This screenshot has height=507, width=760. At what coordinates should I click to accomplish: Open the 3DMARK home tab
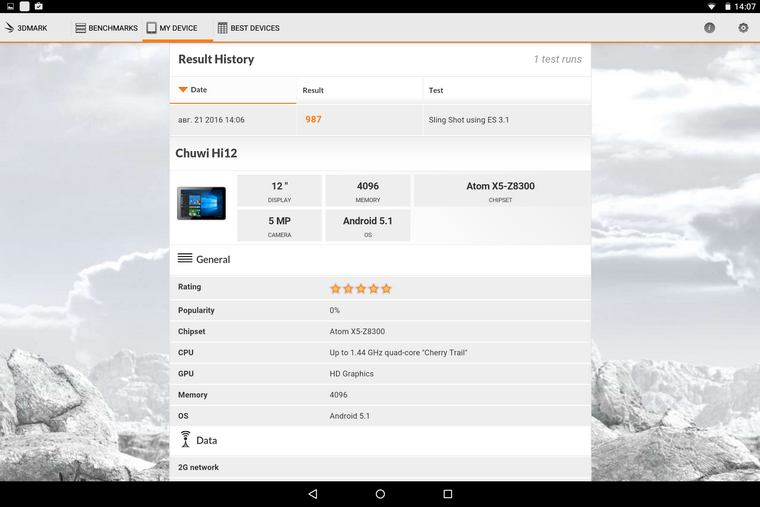27,28
